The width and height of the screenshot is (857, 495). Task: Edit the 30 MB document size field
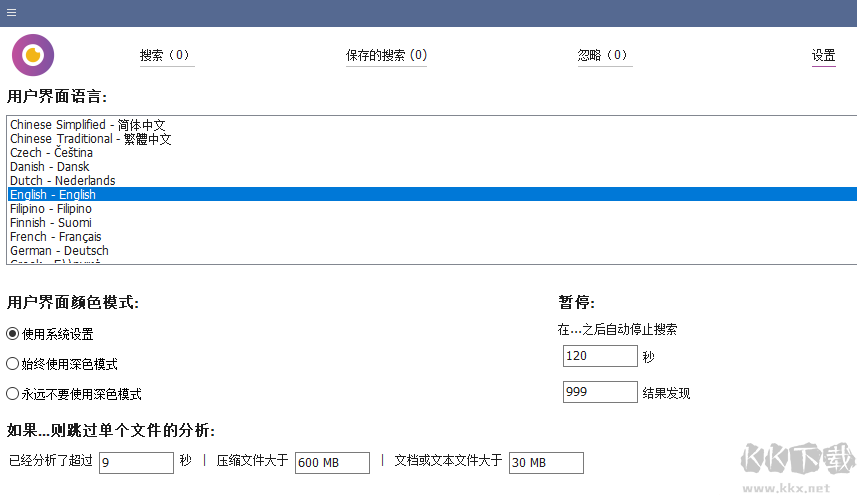[545, 462]
